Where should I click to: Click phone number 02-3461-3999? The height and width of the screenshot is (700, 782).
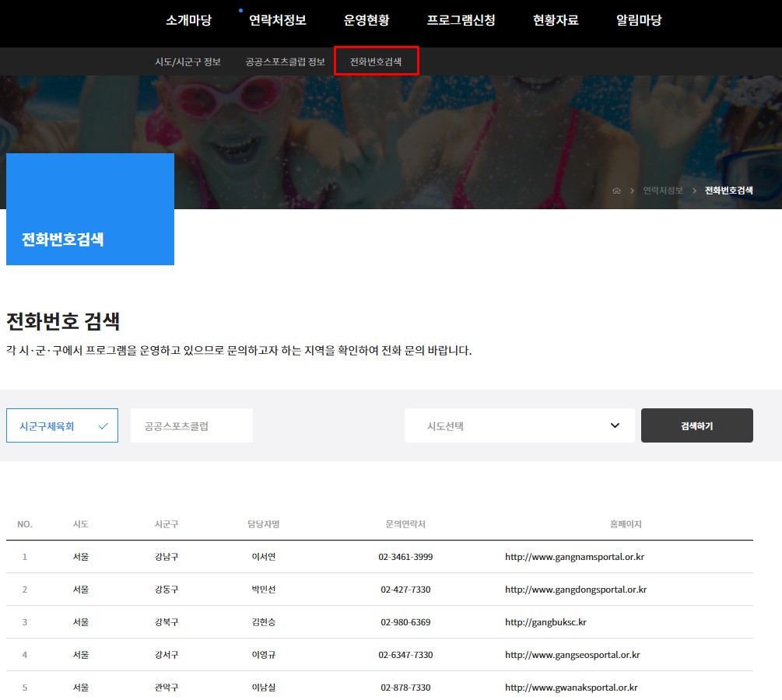[x=405, y=557]
